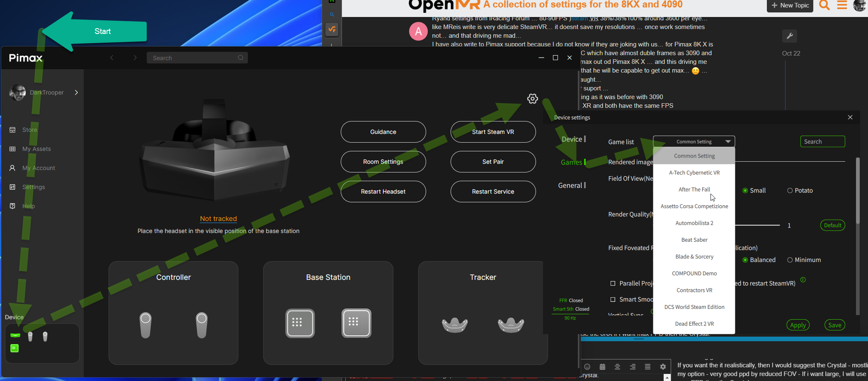Insert emoji using editor smiley icon
The image size is (868, 381).
[x=587, y=366]
